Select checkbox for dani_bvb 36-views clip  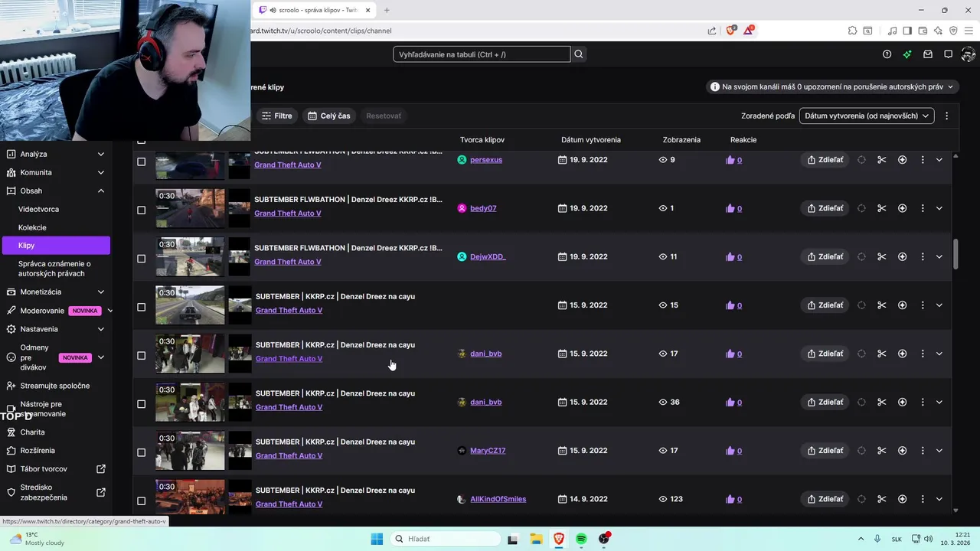click(141, 404)
